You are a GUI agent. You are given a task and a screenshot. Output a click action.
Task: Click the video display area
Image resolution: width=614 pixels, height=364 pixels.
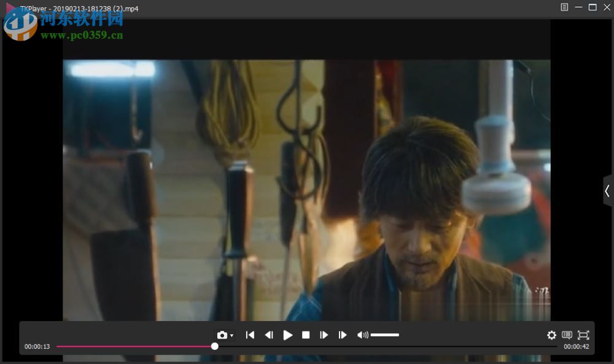point(306,190)
